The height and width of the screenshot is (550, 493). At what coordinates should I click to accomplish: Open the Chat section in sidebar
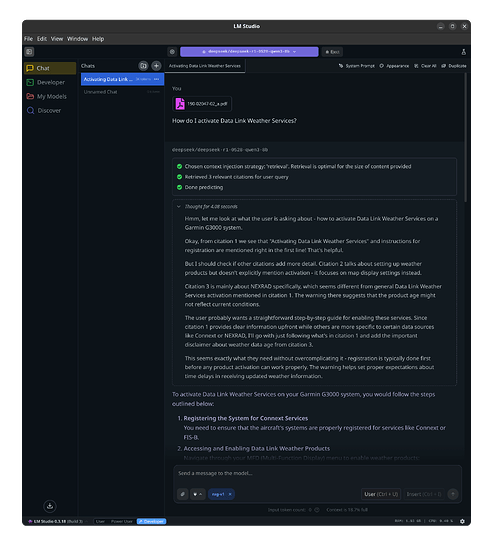(x=50, y=68)
